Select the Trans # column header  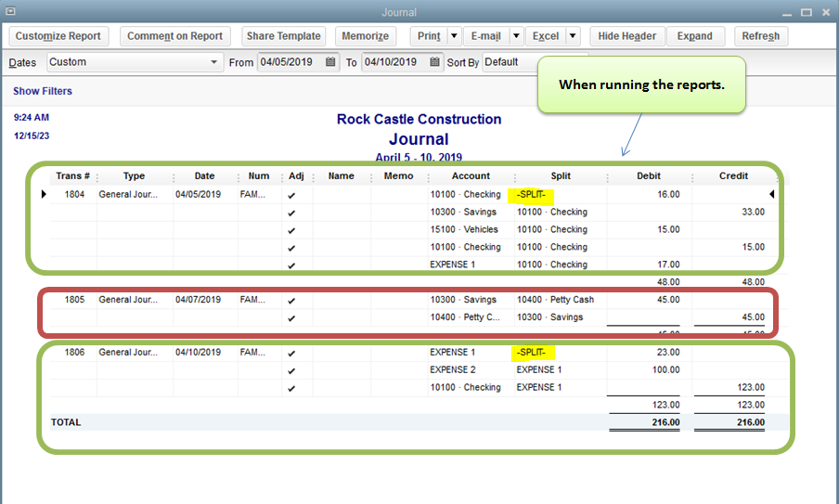coord(72,176)
